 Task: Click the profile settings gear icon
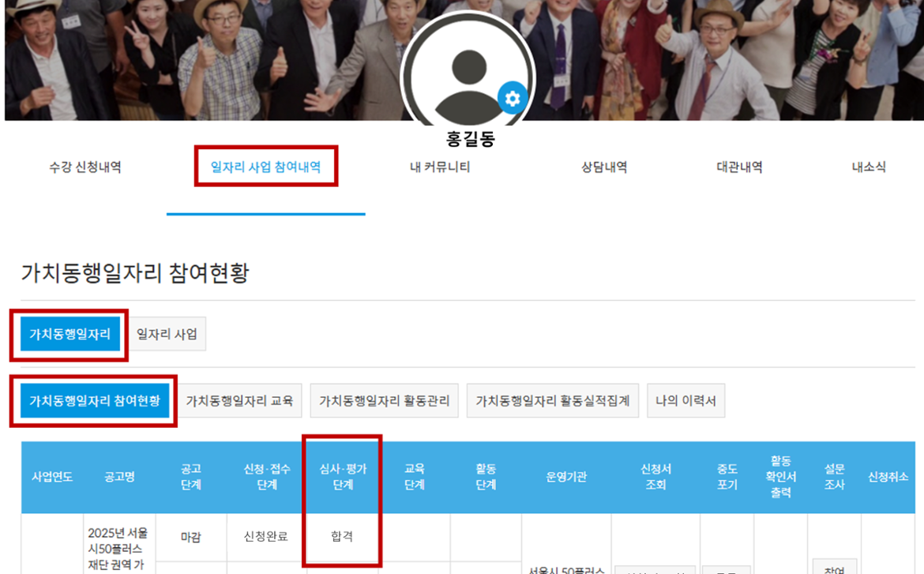(x=513, y=99)
